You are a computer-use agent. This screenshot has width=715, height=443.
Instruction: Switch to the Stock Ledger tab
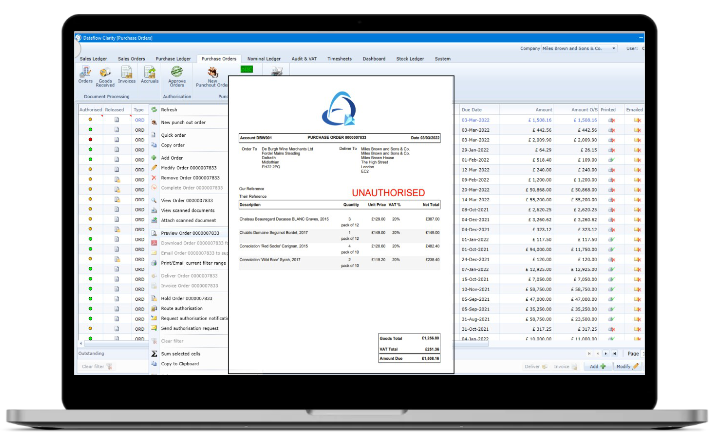[x=410, y=59]
